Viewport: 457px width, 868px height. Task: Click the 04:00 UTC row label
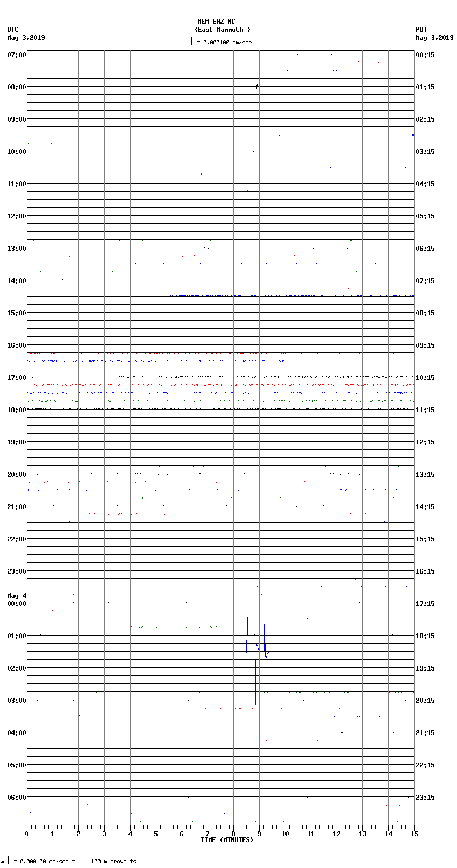(17, 733)
